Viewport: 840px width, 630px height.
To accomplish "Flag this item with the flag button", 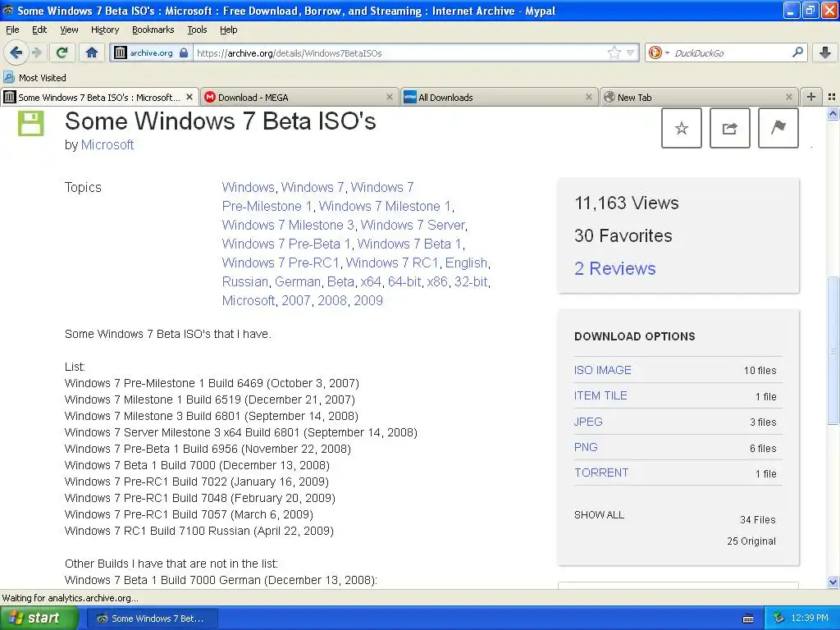I will [778, 128].
